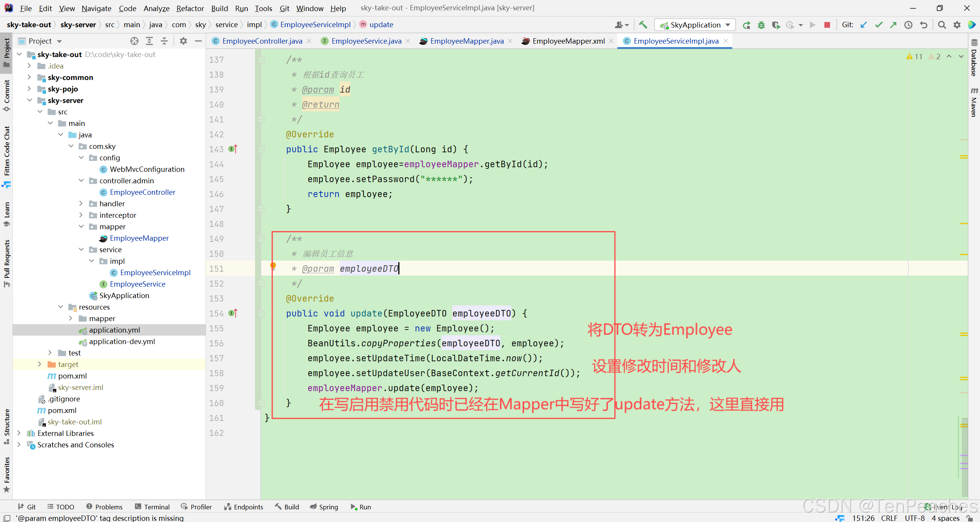Click the Problems tool window button

click(104, 507)
